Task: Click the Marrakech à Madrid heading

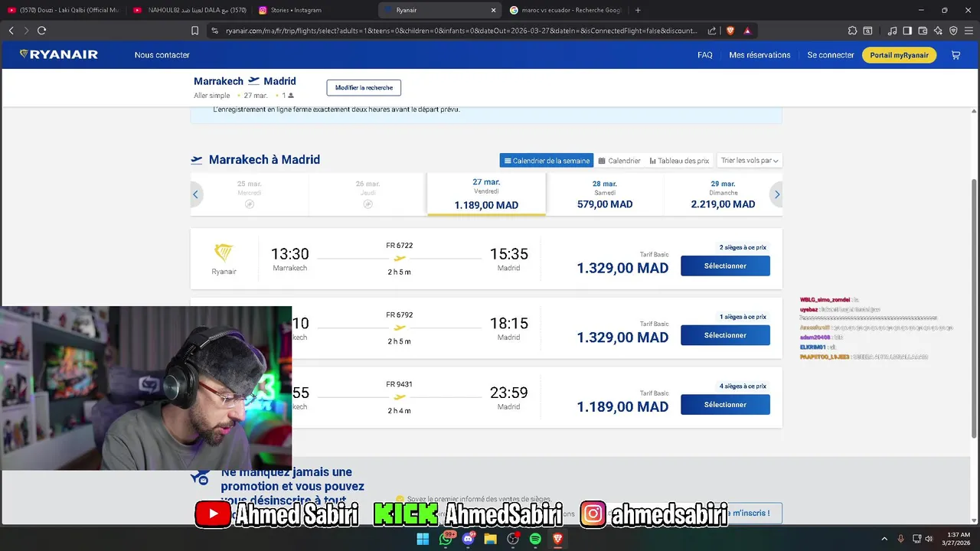Action: pyautogui.click(x=264, y=160)
